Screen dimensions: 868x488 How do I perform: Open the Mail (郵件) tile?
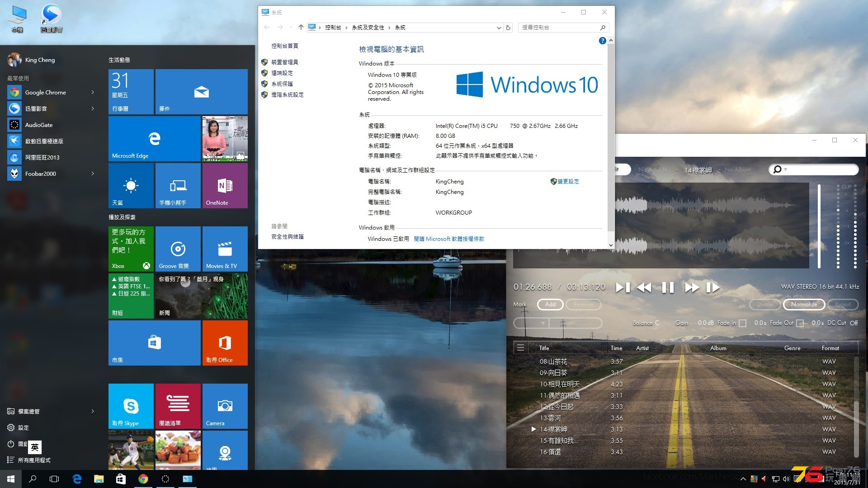(x=202, y=92)
